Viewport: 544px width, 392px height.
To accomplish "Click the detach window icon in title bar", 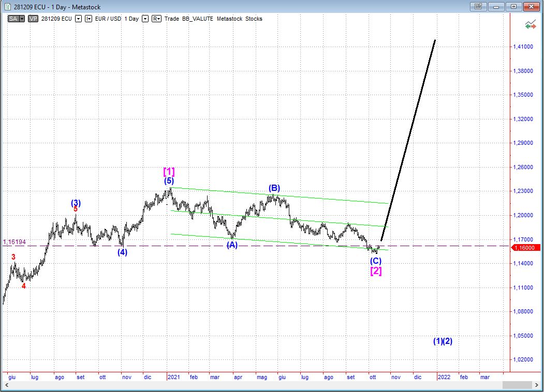I will click(478, 6).
